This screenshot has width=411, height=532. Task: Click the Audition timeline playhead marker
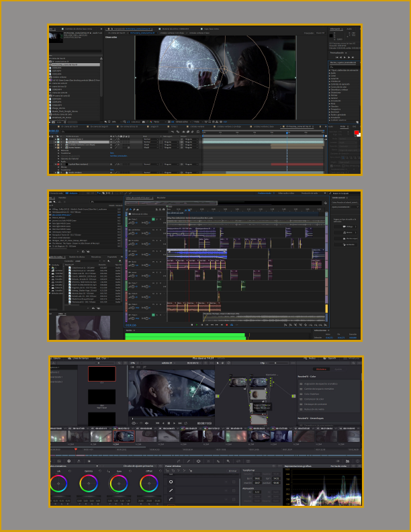tap(189, 210)
